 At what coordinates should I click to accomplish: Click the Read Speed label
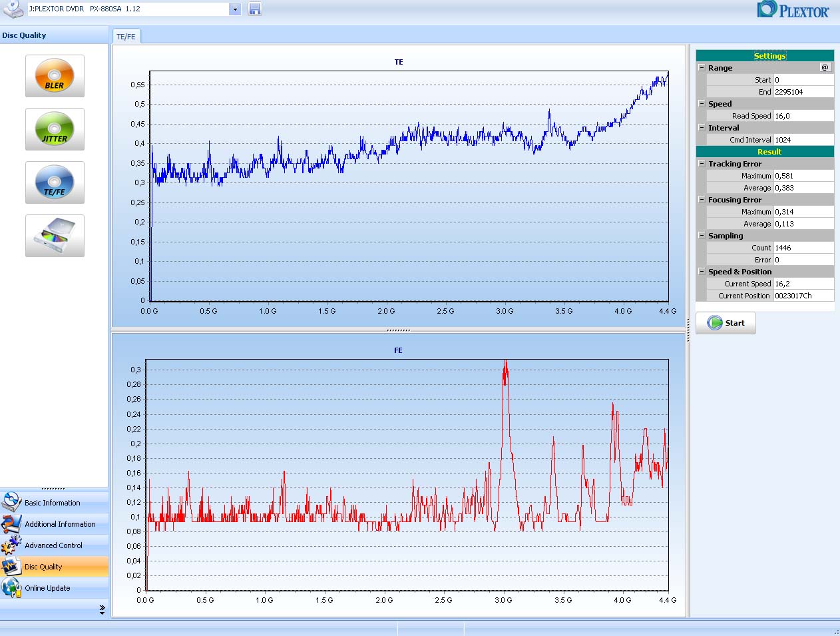pyautogui.click(x=751, y=116)
